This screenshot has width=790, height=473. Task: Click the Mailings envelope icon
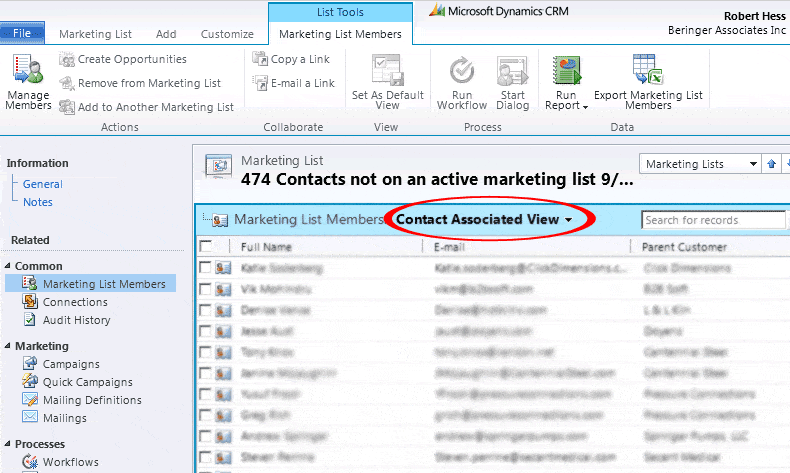tap(30, 417)
